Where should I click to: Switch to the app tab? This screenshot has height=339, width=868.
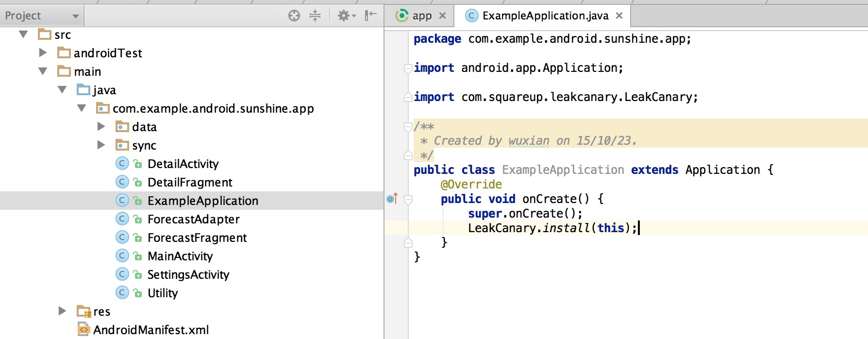coord(421,16)
